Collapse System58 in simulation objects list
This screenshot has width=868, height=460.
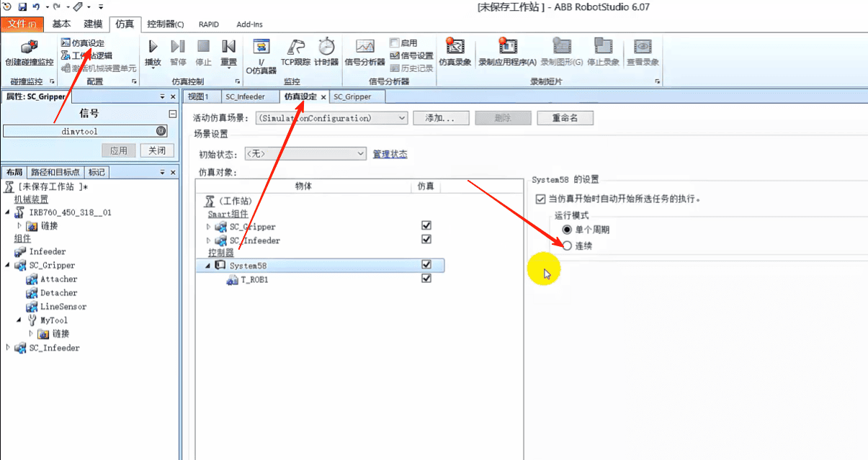[x=209, y=266]
